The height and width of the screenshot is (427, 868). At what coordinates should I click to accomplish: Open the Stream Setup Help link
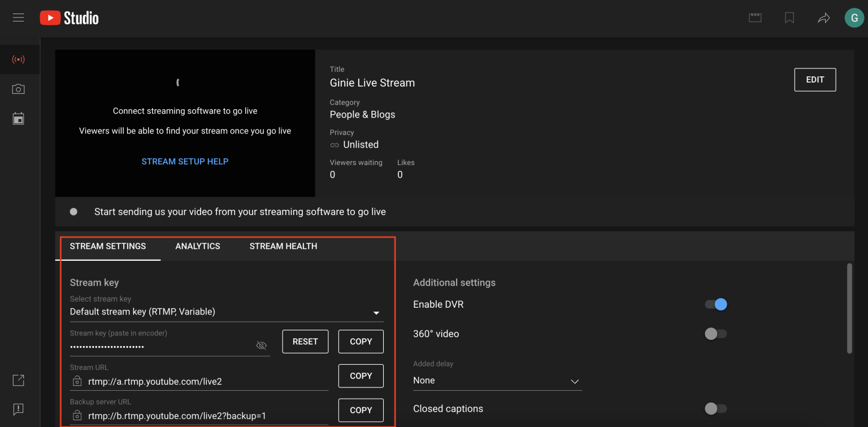click(x=185, y=161)
